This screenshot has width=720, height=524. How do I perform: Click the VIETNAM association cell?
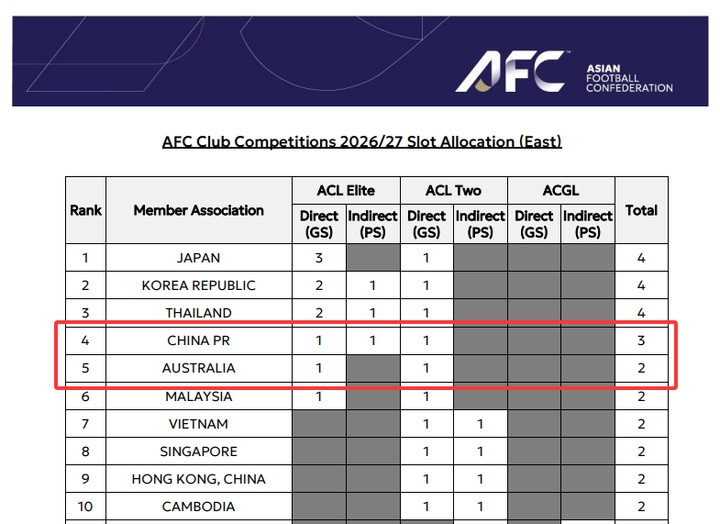198,424
